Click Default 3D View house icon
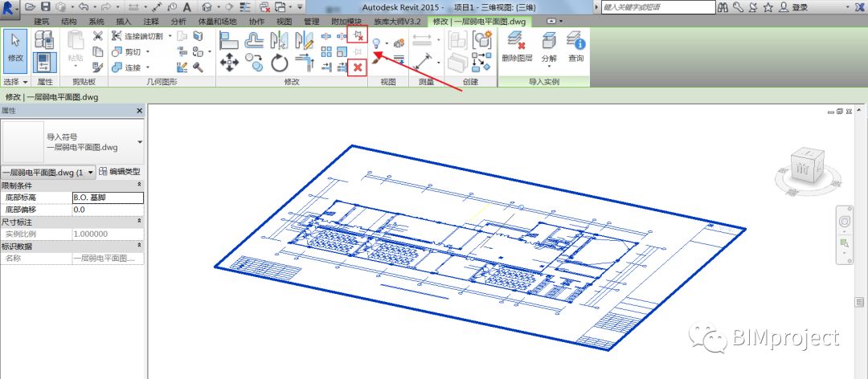 207,7
